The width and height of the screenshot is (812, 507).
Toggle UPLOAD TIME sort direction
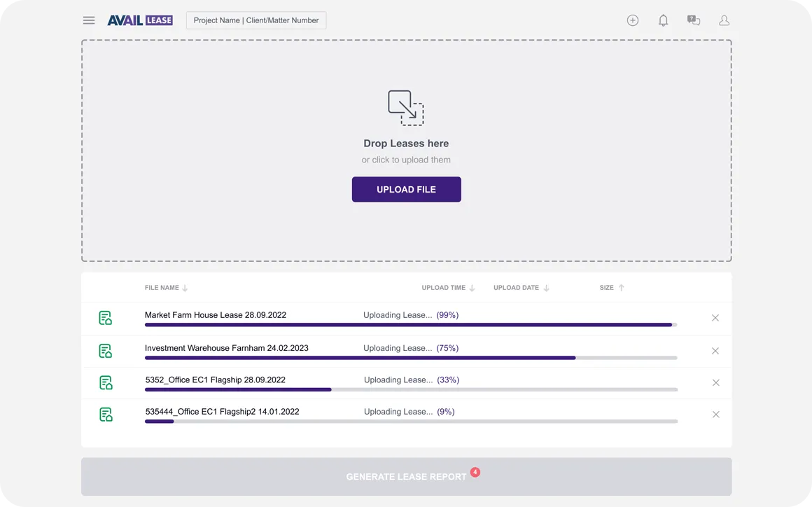471,288
